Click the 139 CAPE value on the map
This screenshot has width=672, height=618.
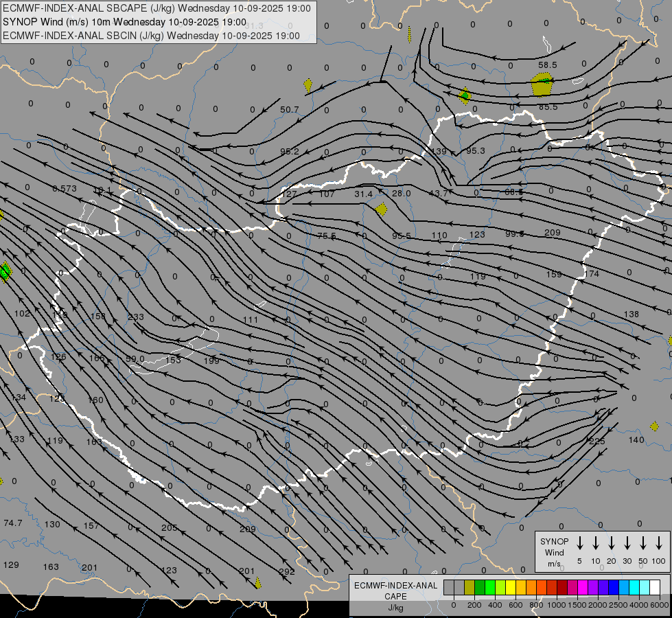pos(439,151)
